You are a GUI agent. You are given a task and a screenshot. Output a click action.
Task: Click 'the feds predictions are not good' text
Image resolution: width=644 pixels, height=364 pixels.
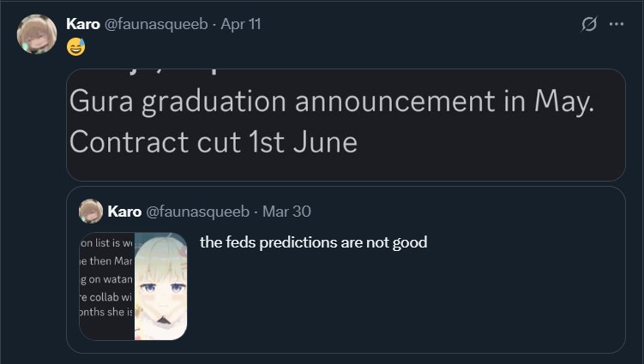point(313,242)
